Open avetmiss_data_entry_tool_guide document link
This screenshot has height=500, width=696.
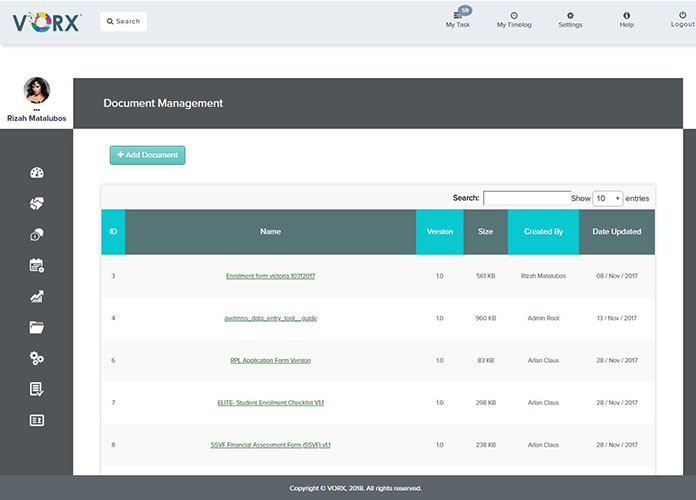[270, 318]
